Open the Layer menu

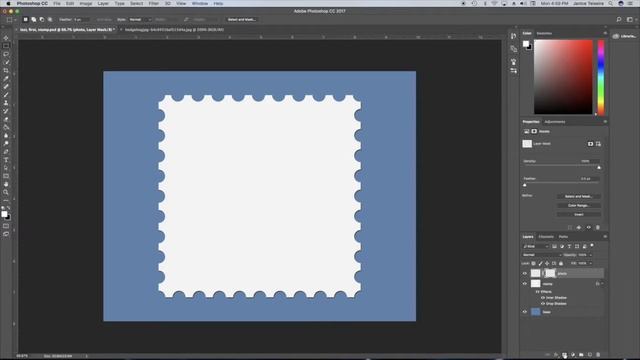[103, 3]
